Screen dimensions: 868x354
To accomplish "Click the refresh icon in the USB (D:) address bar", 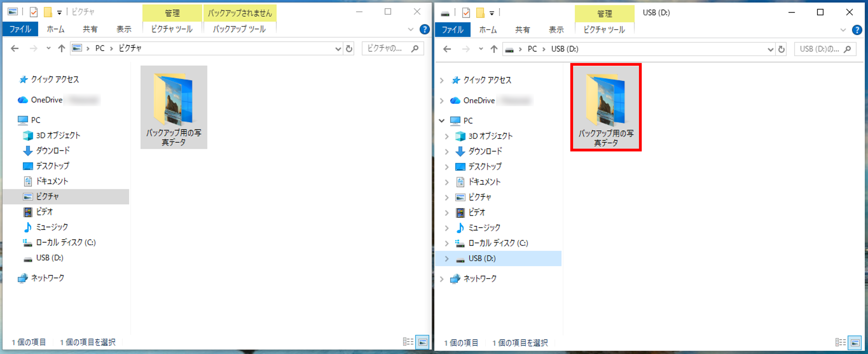I will (x=781, y=49).
